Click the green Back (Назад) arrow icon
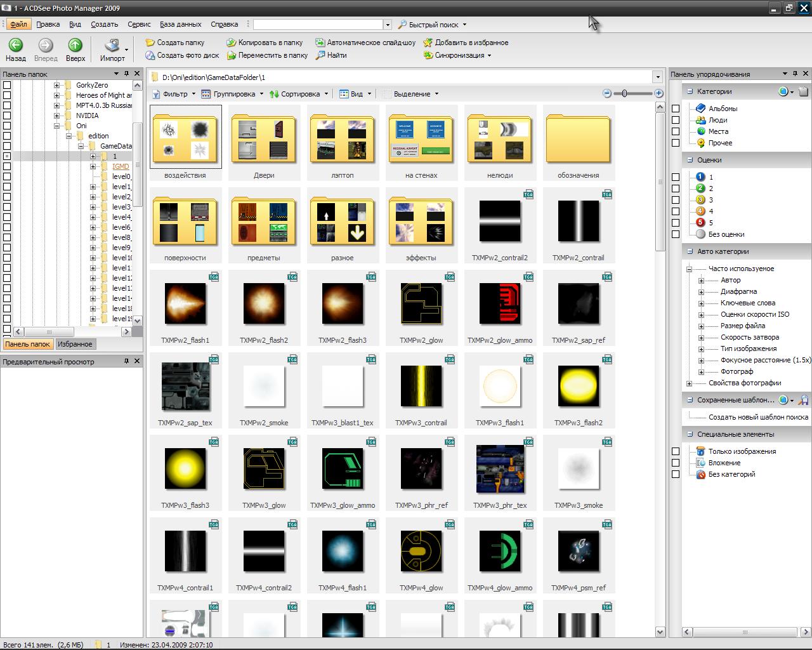Image resolution: width=812 pixels, height=650 pixels. tap(15, 45)
